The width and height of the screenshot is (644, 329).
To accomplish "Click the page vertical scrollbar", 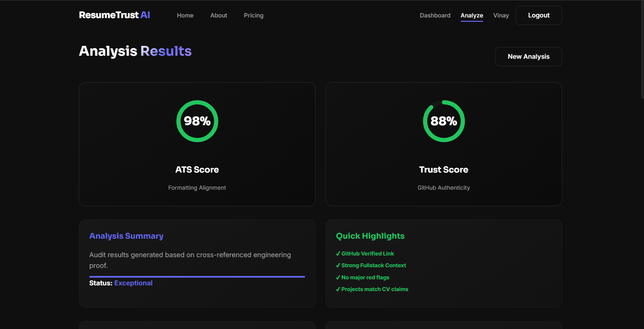I will [x=642, y=50].
